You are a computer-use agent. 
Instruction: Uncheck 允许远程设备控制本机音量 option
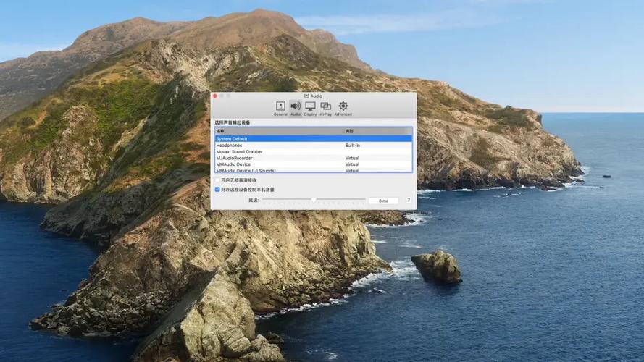pyautogui.click(x=217, y=190)
